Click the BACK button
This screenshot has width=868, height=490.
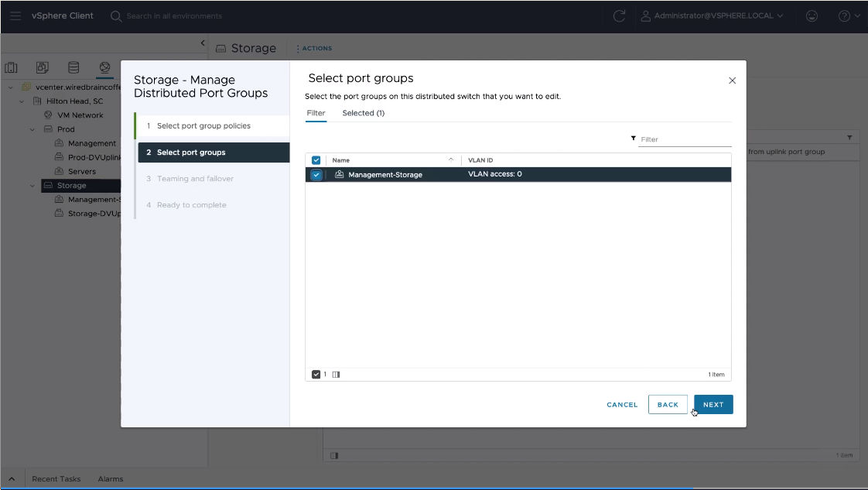tap(667, 405)
